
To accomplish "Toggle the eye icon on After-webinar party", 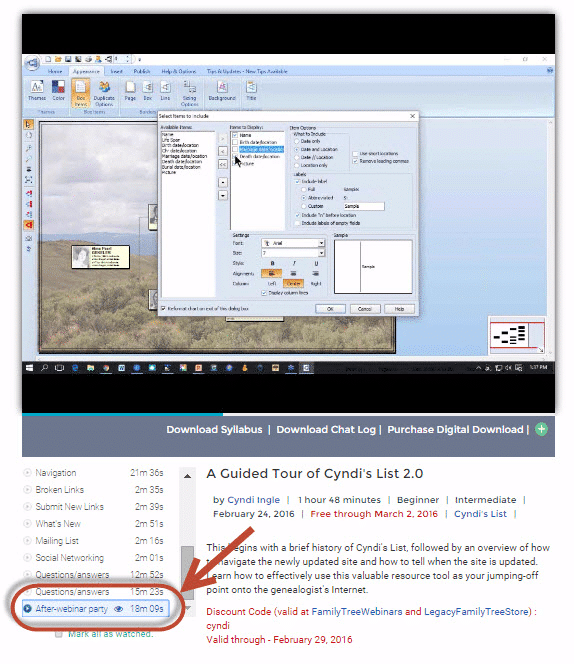I will pos(119,609).
